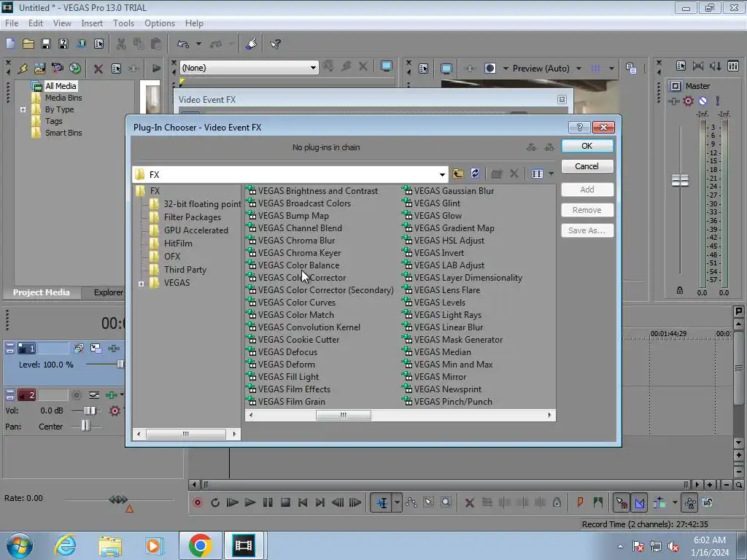Click the What's This help icon
The image size is (747, 560).
click(x=275, y=44)
